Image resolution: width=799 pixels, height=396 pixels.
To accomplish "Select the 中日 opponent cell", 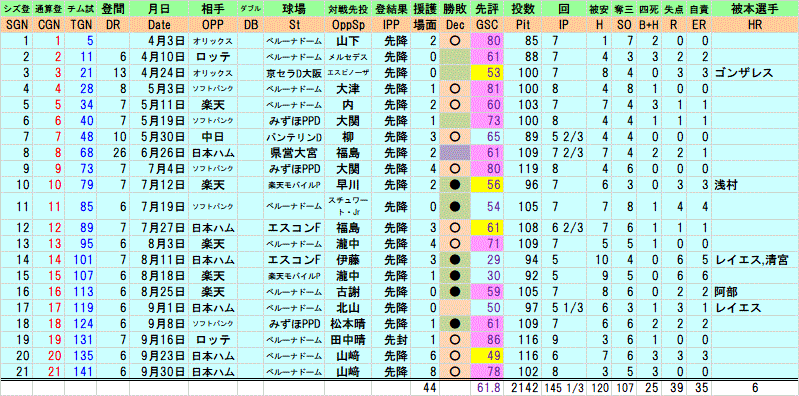I will pos(212,136).
